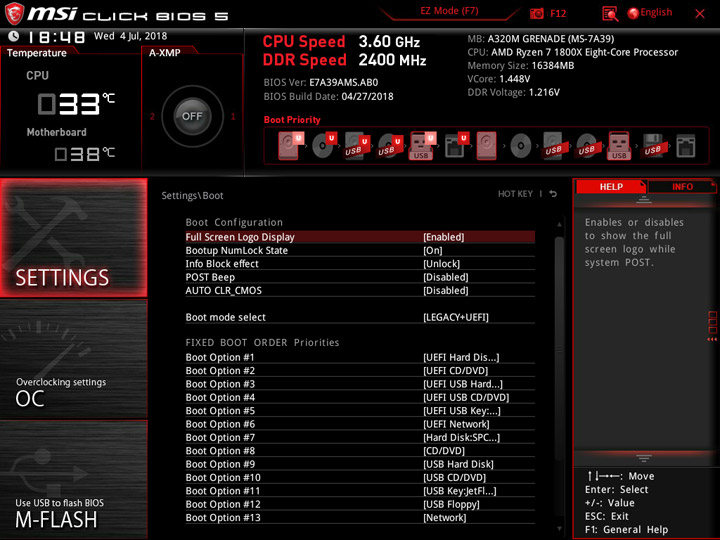Click the 18:48 time display
The image size is (720, 540).
[x=56, y=36]
